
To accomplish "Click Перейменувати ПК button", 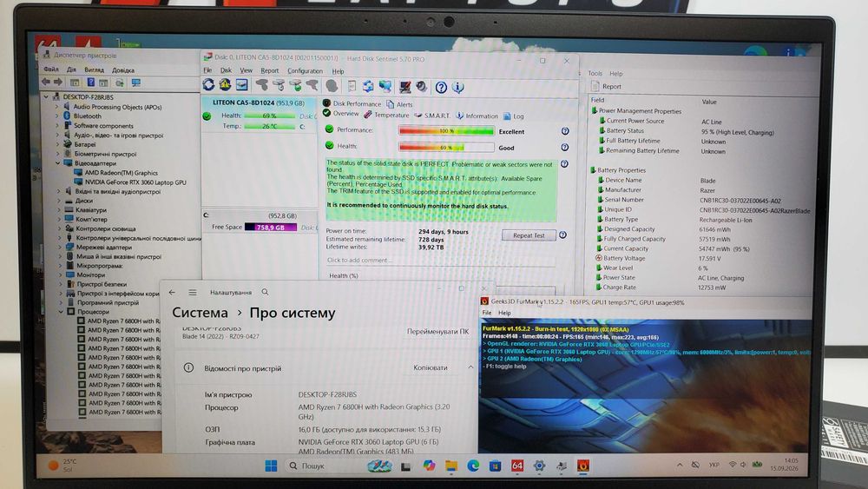I will [437, 331].
